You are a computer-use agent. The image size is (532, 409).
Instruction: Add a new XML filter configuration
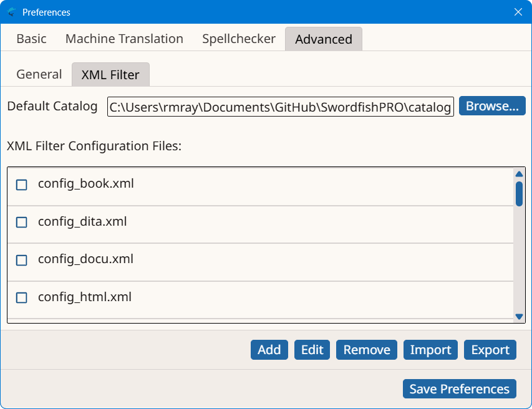pyautogui.click(x=269, y=350)
